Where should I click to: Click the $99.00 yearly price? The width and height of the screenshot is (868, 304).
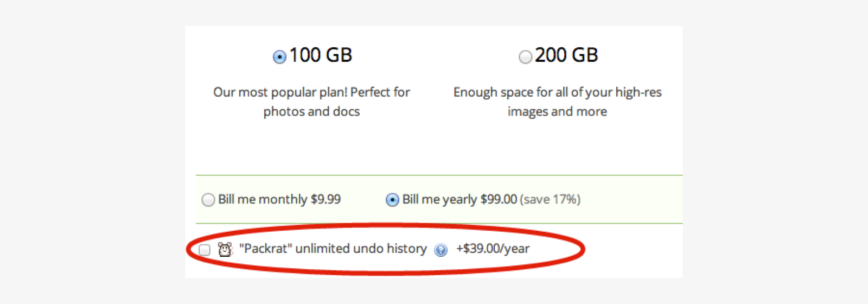click(499, 199)
